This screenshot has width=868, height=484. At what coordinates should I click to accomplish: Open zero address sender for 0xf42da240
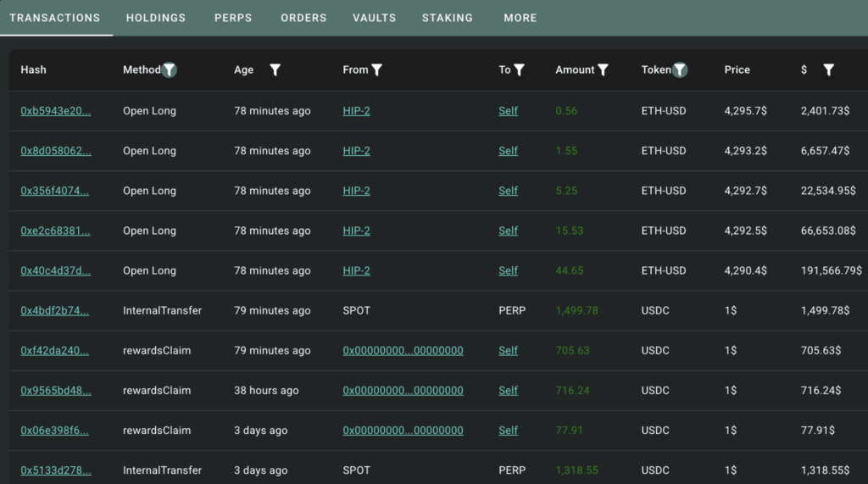pyautogui.click(x=403, y=351)
